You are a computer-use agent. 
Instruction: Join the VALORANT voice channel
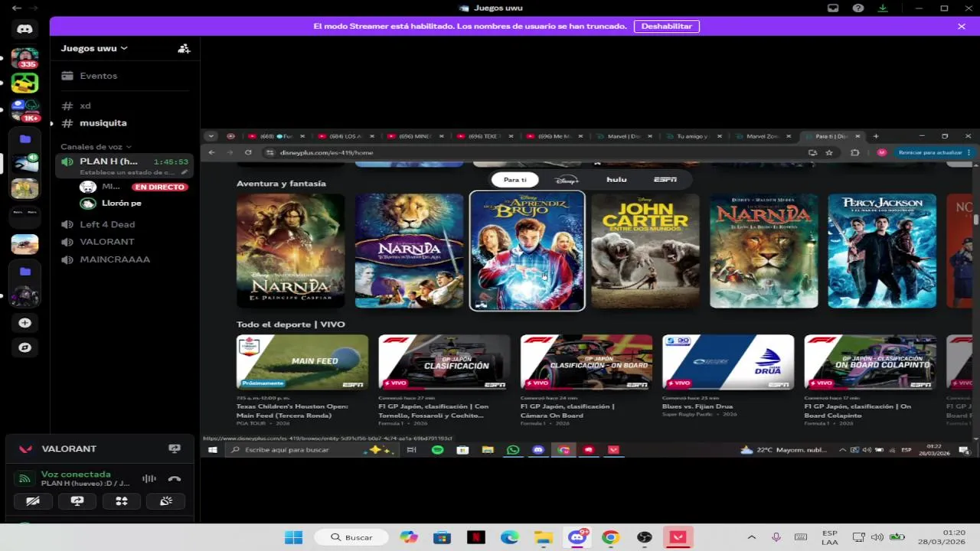coord(125,242)
